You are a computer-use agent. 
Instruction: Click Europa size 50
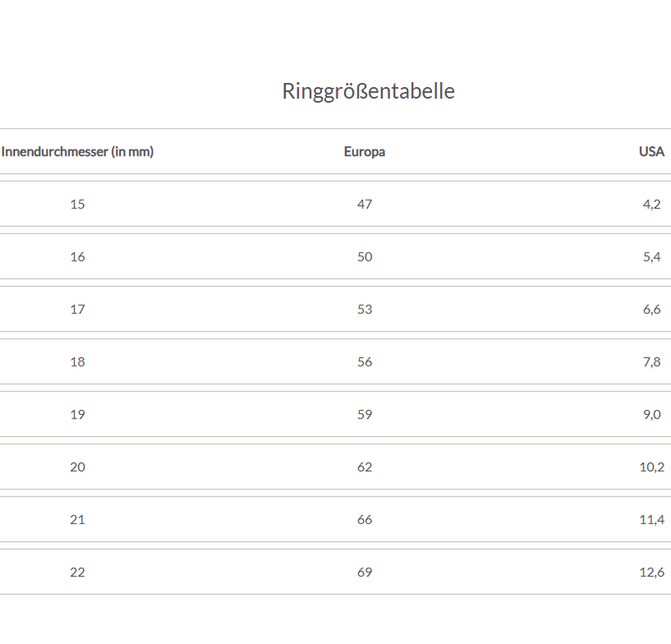(365, 257)
